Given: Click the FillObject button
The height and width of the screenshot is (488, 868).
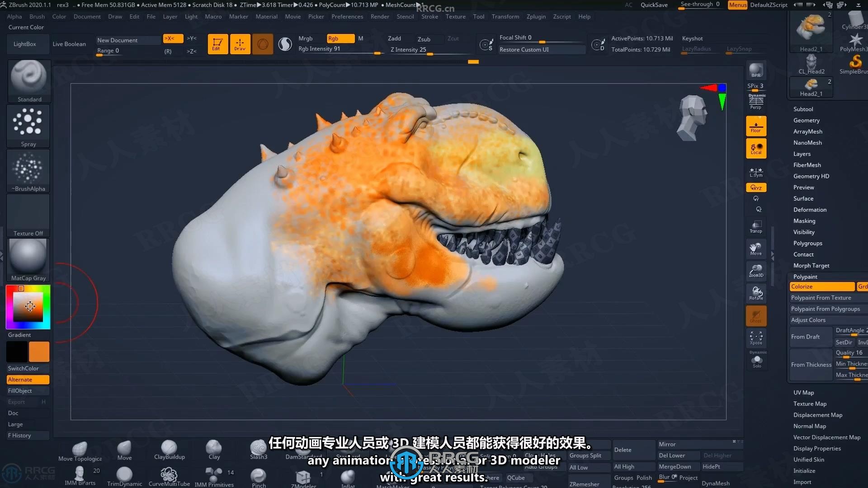Looking at the screenshot, I should click(28, 391).
